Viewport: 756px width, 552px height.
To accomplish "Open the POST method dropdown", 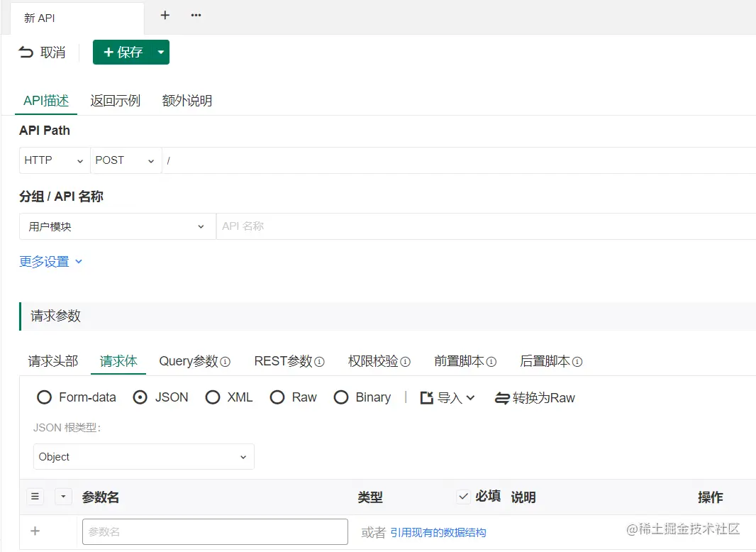I will coord(126,160).
